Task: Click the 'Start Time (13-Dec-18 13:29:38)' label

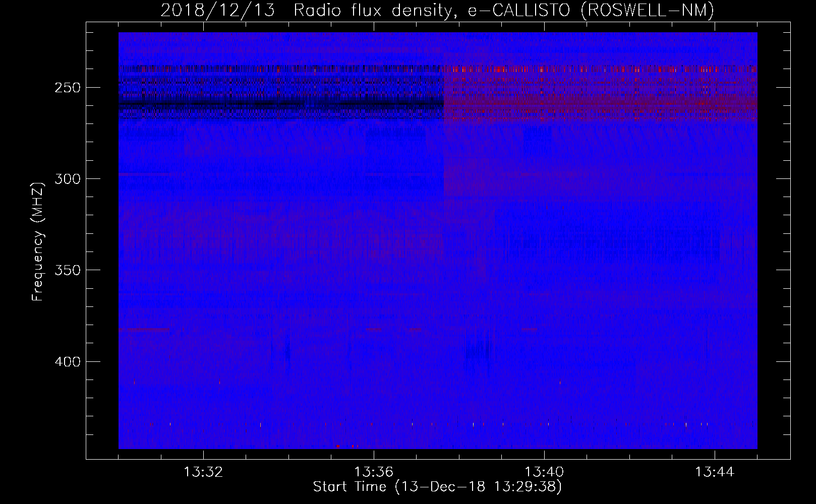Action: click(x=437, y=487)
